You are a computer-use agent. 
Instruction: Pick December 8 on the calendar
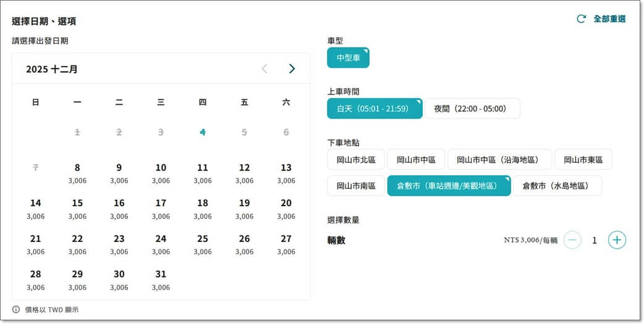coord(77,173)
